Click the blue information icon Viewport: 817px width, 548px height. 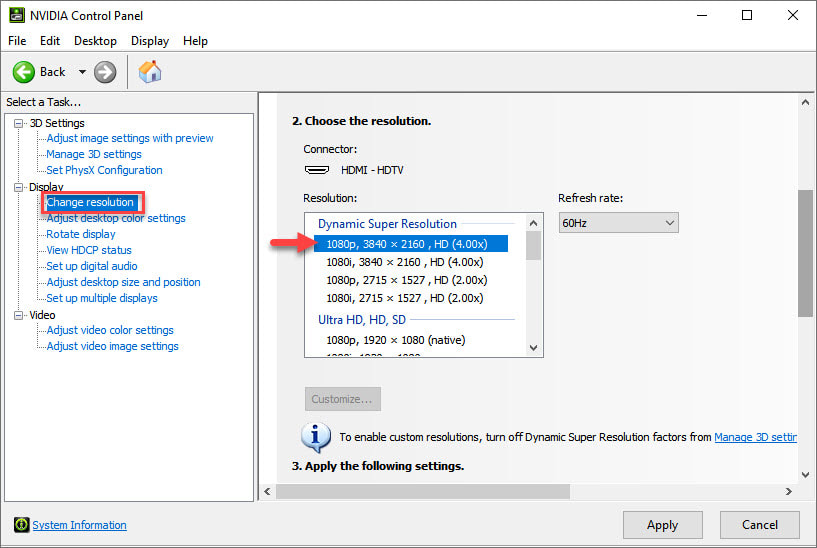click(316, 437)
